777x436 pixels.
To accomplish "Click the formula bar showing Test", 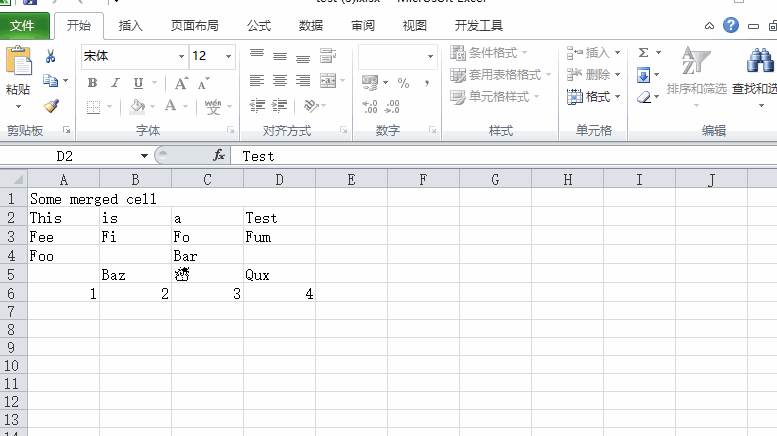I will 503,156.
